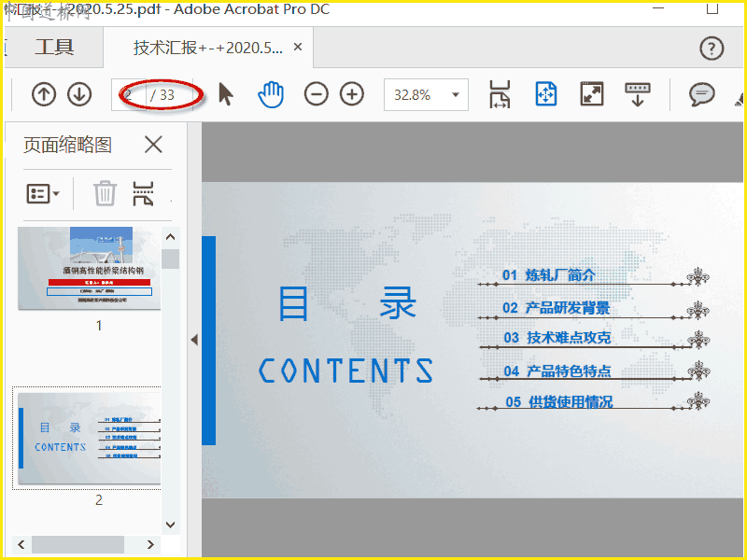Open the thumbnail panel page-layout icon
Viewport: 747px width, 560px height.
143,194
